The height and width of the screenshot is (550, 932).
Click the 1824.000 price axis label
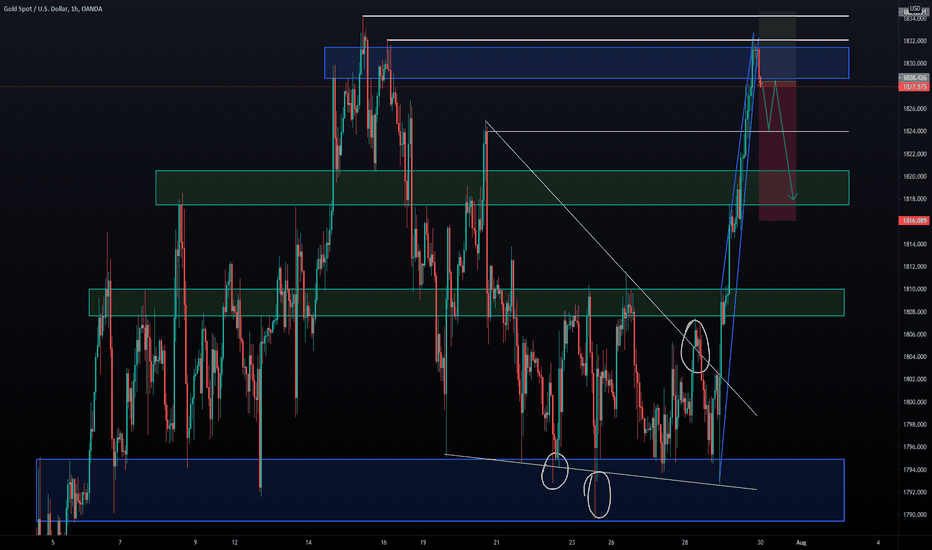[915, 131]
